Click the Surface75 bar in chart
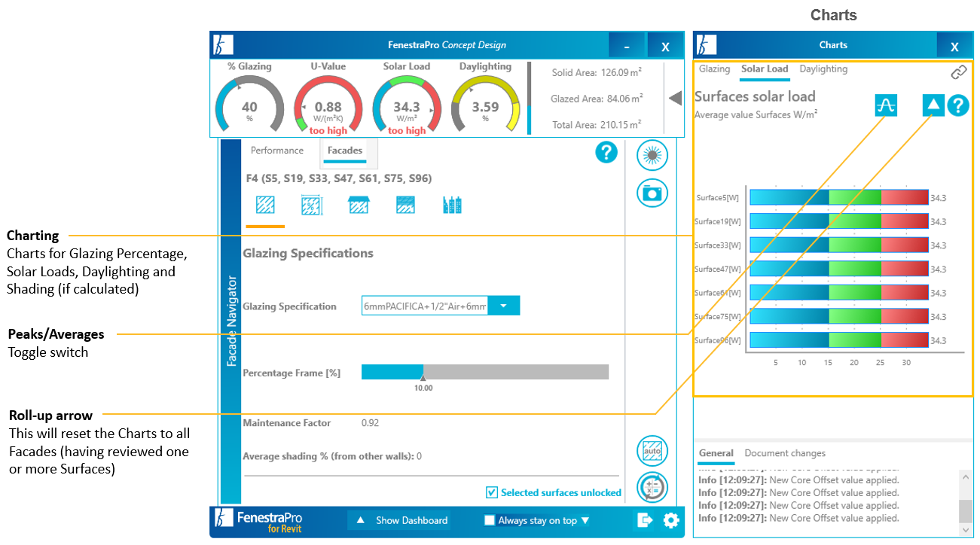 click(x=838, y=316)
